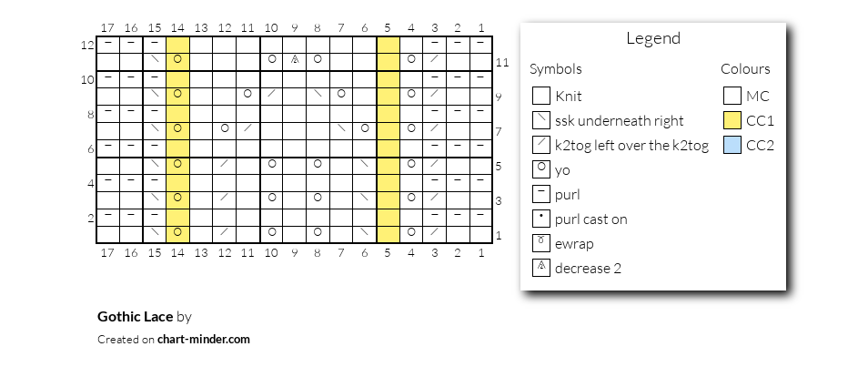Click row number 12 label on left
Screen dimensions: 868x367
click(x=87, y=45)
